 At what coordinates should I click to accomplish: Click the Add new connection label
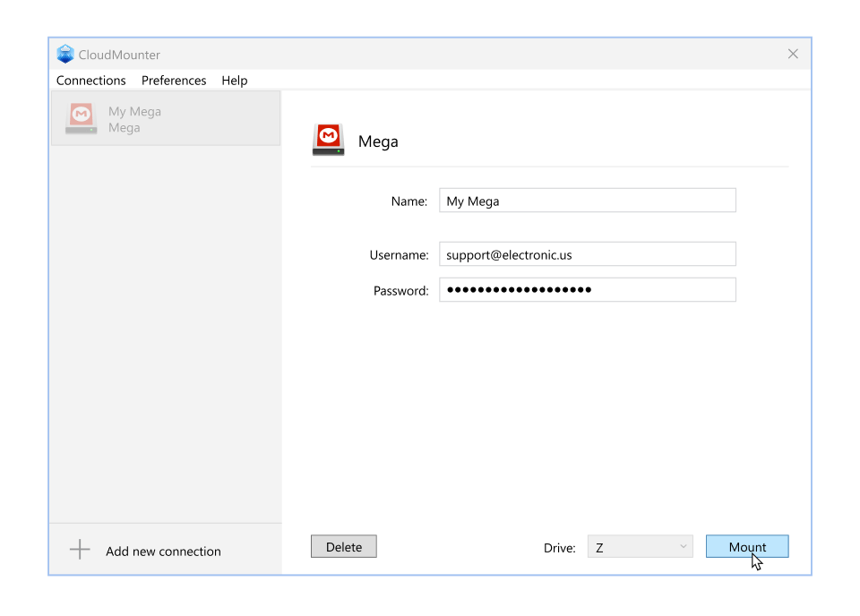pyautogui.click(x=163, y=552)
